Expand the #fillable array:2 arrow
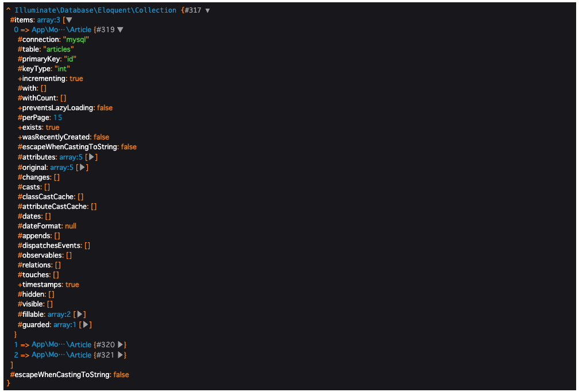579x392 pixels. 79,314
